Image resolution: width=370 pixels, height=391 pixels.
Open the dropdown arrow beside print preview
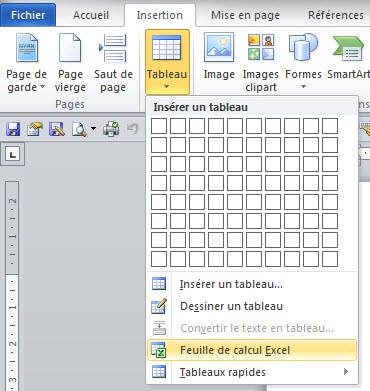point(94,129)
